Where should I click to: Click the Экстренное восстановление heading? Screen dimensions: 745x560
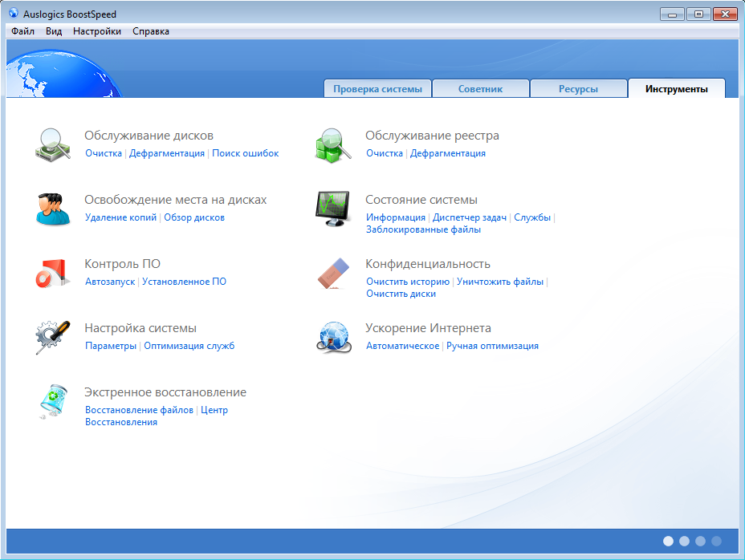165,392
